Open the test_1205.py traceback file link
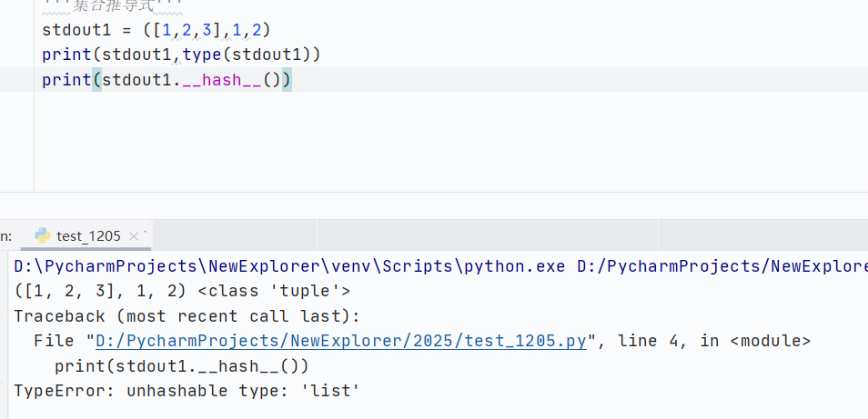The image size is (868, 419). pyautogui.click(x=341, y=341)
